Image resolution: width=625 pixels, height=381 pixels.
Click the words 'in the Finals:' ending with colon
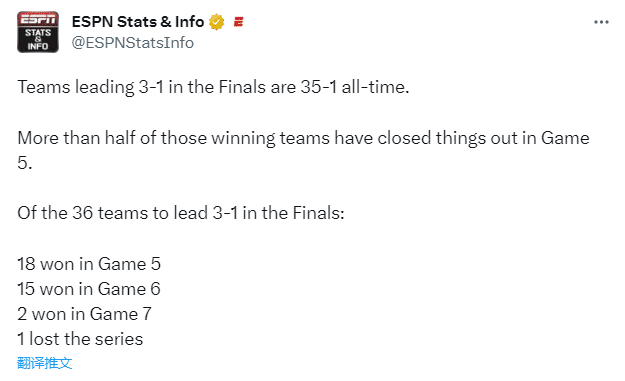click(293, 213)
